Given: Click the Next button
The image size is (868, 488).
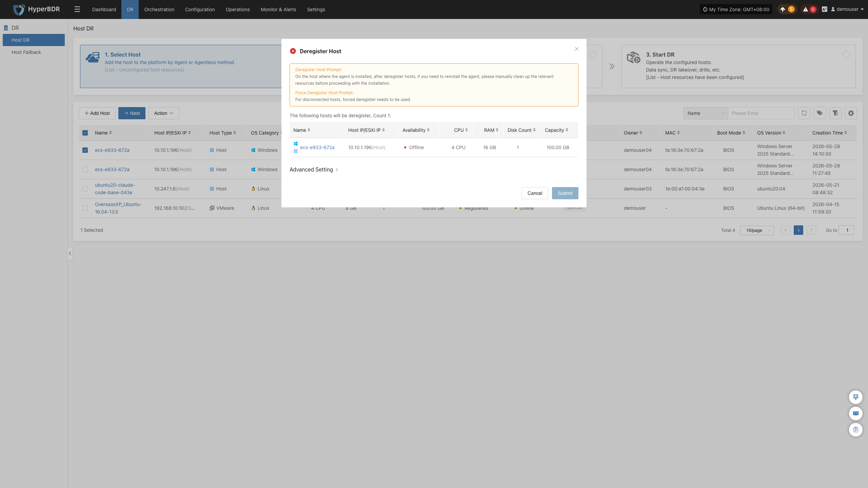Looking at the screenshot, I should [x=132, y=113].
